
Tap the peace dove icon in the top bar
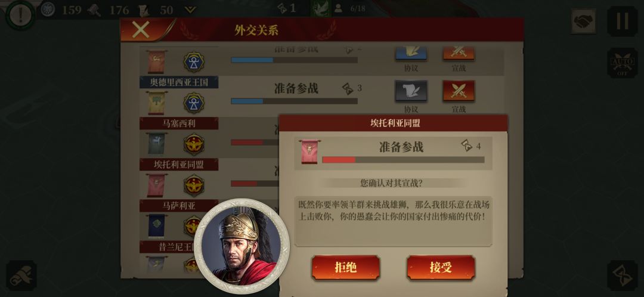click(x=320, y=8)
